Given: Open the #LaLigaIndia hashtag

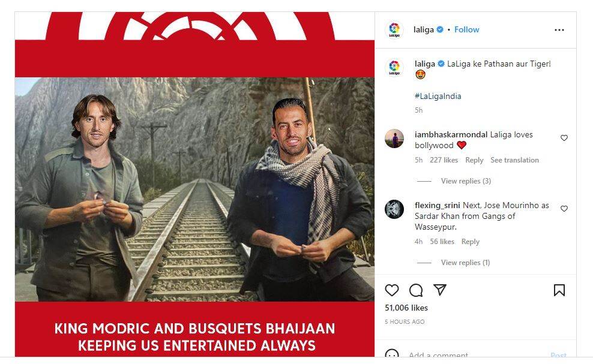Looking at the screenshot, I should pos(438,96).
